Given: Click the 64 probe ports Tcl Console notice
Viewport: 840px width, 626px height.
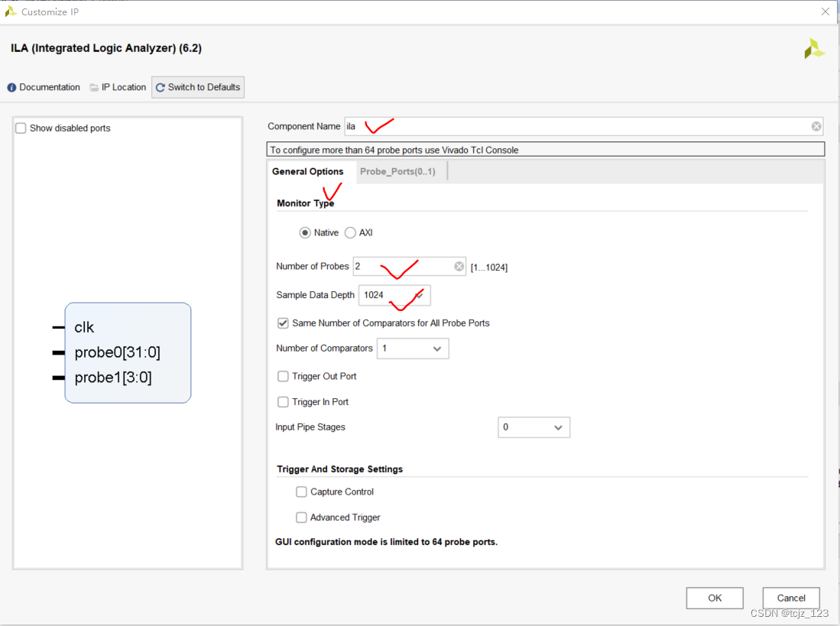Looking at the screenshot, I should (546, 150).
